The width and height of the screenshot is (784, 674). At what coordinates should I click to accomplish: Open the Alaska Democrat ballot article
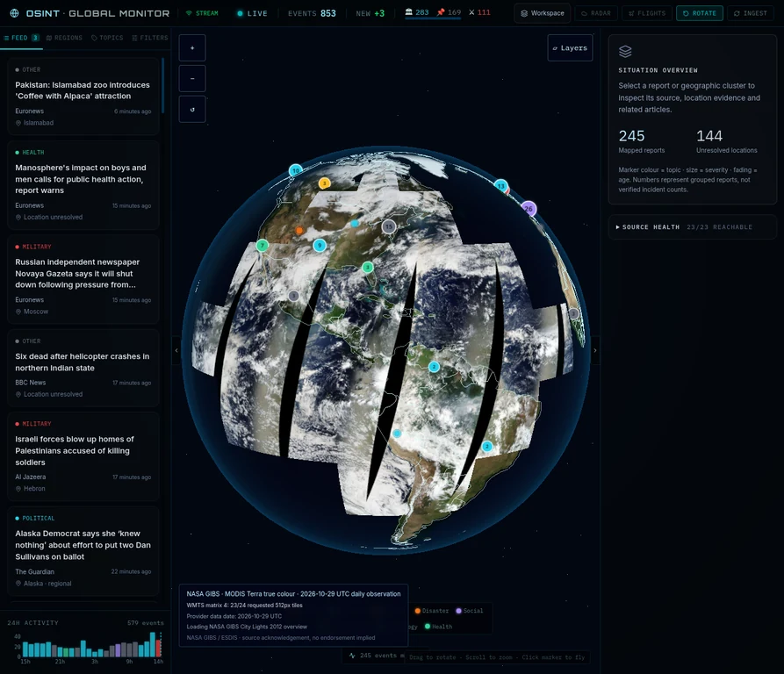coord(83,550)
